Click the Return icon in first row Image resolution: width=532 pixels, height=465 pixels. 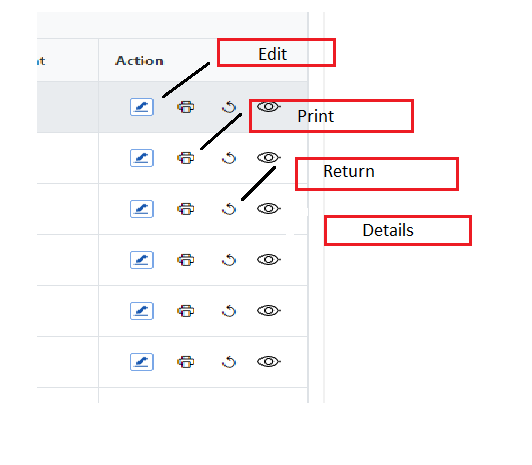[229, 107]
